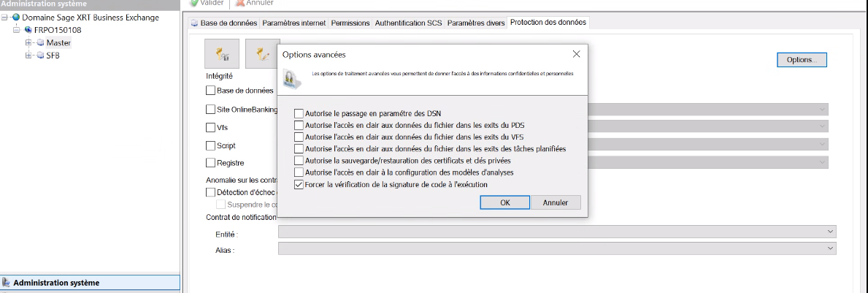
Task: Uncheck 'Forcer la vérification de la signature'
Action: tap(299, 185)
